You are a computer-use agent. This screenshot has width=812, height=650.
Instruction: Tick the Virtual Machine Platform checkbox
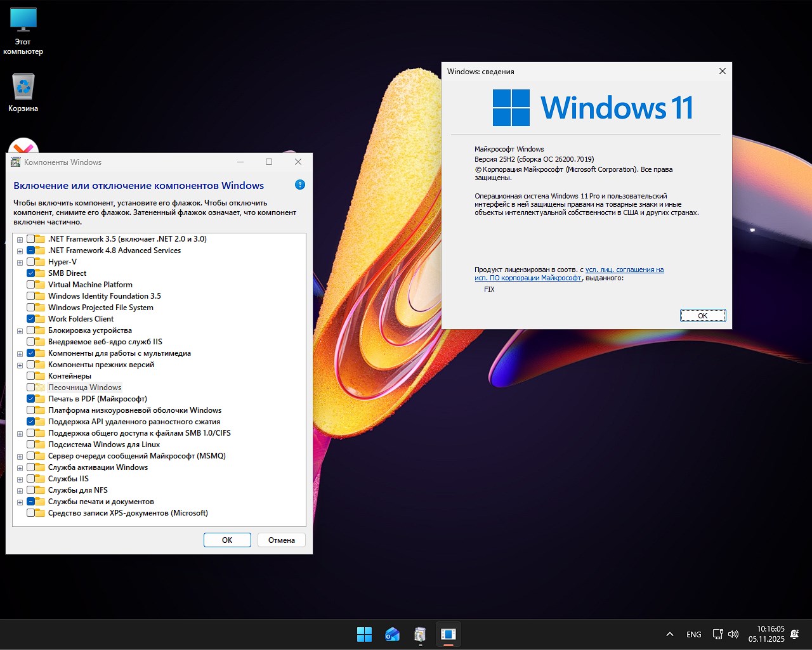click(30, 285)
